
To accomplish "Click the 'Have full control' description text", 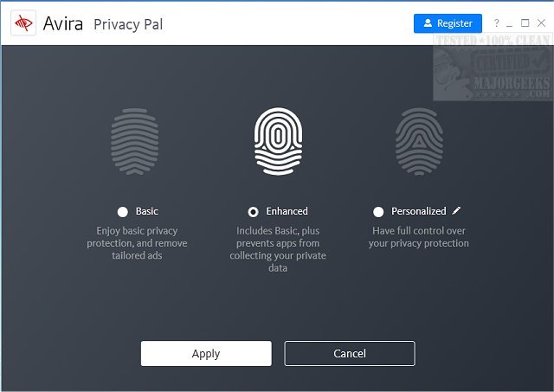I will click(419, 237).
